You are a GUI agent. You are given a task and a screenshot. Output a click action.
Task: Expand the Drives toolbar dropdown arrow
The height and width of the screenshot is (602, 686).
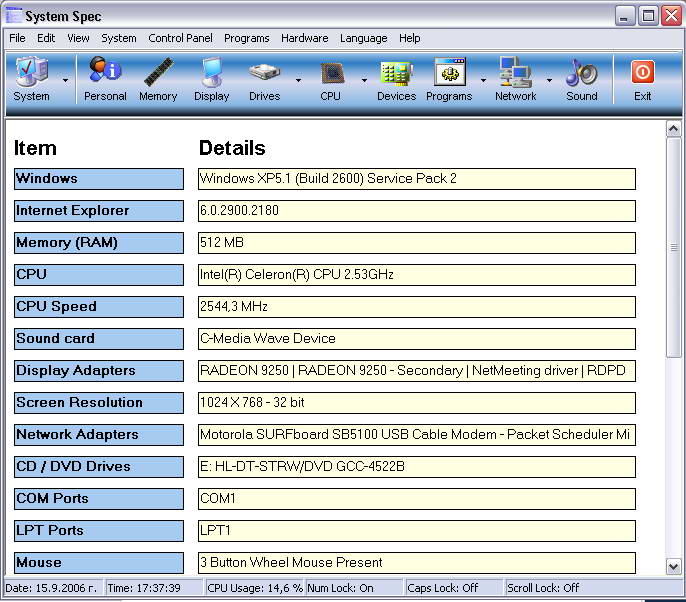[x=298, y=80]
